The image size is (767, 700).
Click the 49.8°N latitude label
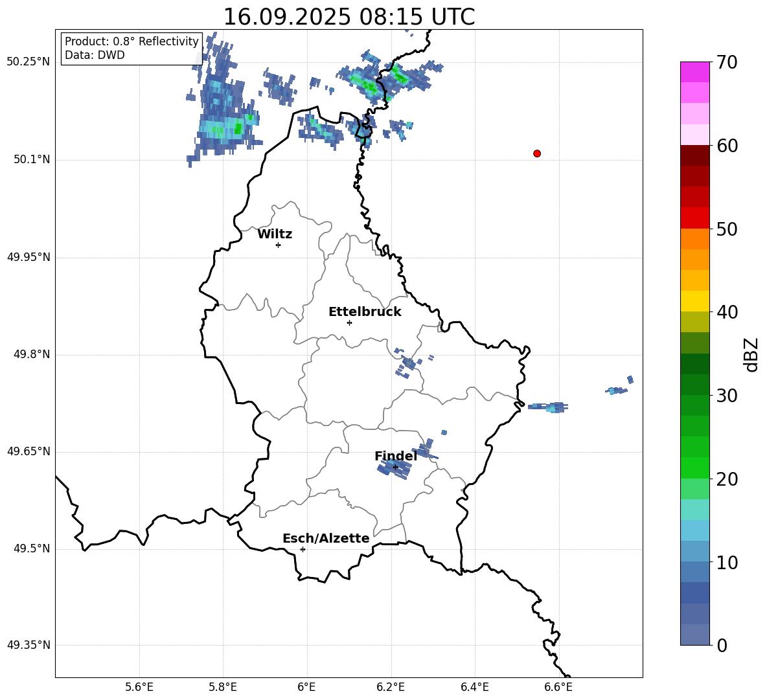coord(31,354)
